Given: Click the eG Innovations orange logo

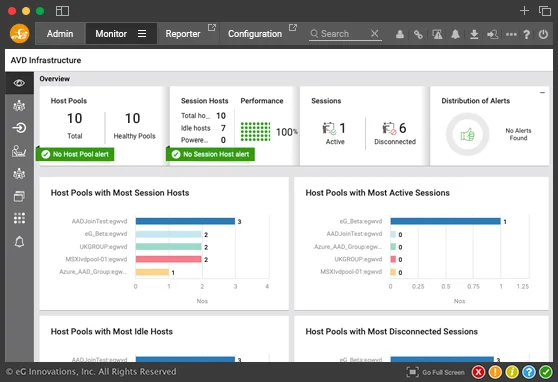Looking at the screenshot, I should pos(20,33).
